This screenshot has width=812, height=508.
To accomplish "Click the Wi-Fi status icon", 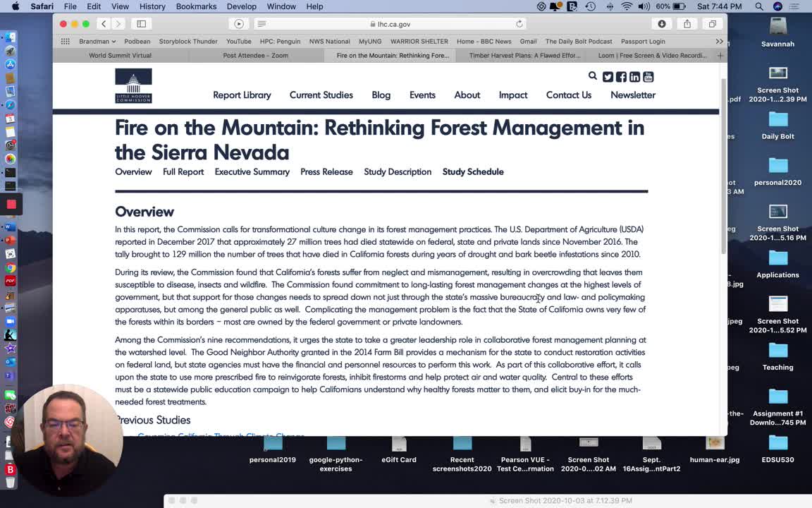I will tap(627, 6).
